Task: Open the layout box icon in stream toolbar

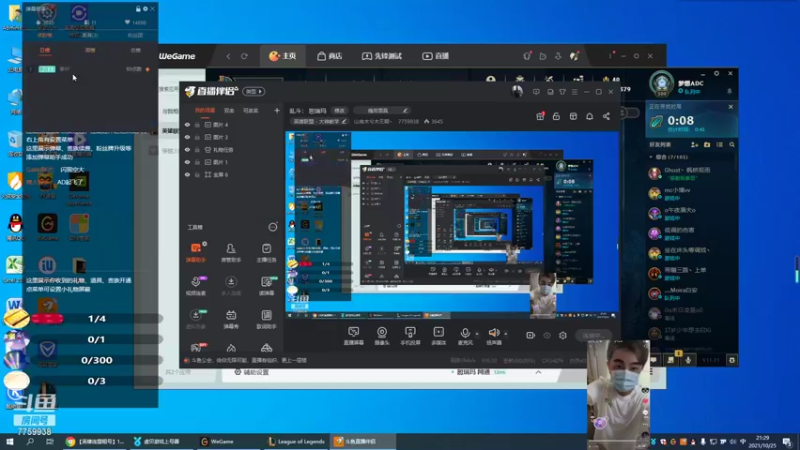Action: point(573,116)
